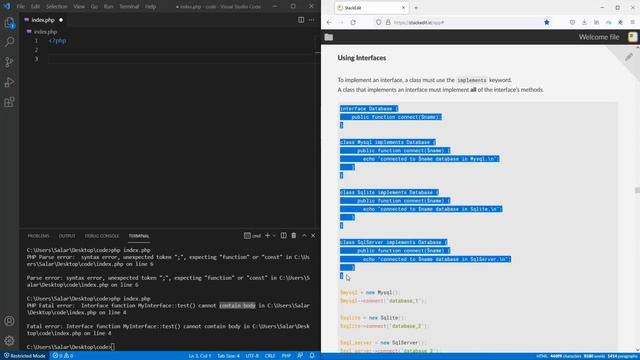
Task: Open the View menu in VS Code
Action: click(x=79, y=7)
